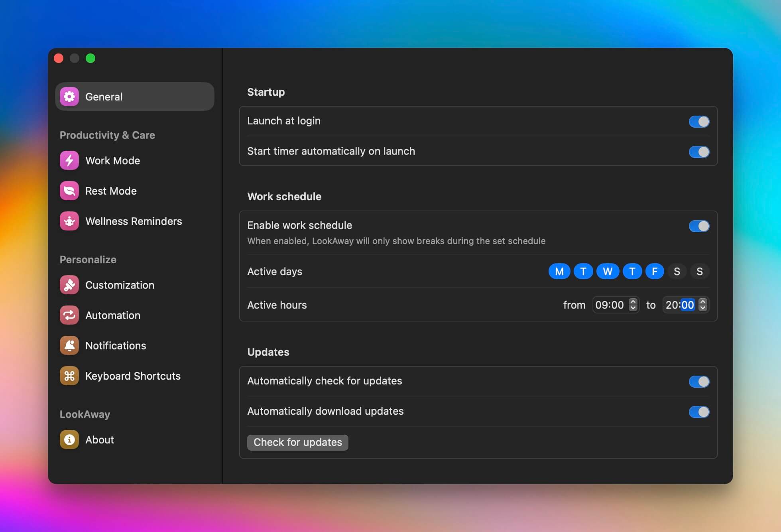Click the About info icon
Screen dimensions: 781x532
coord(69,439)
